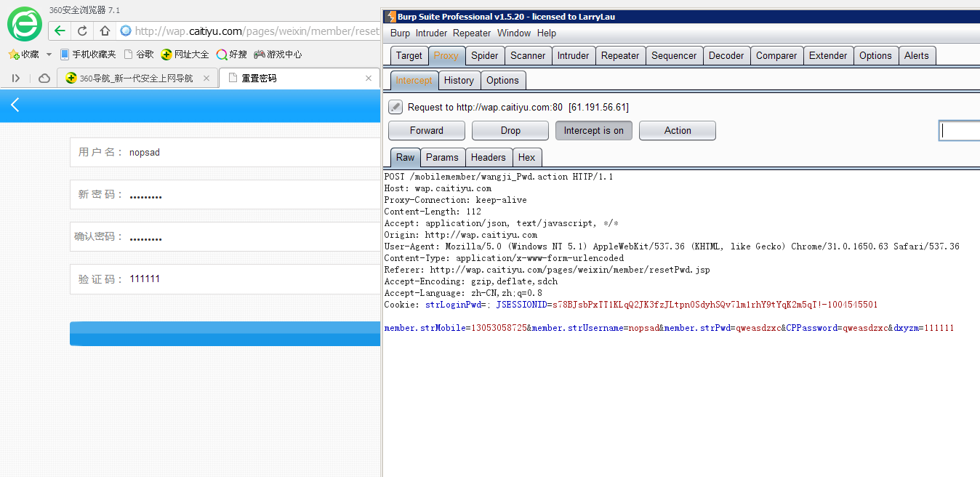The width and height of the screenshot is (980, 477).
Task: Switch to the Decoder tab
Action: point(726,56)
